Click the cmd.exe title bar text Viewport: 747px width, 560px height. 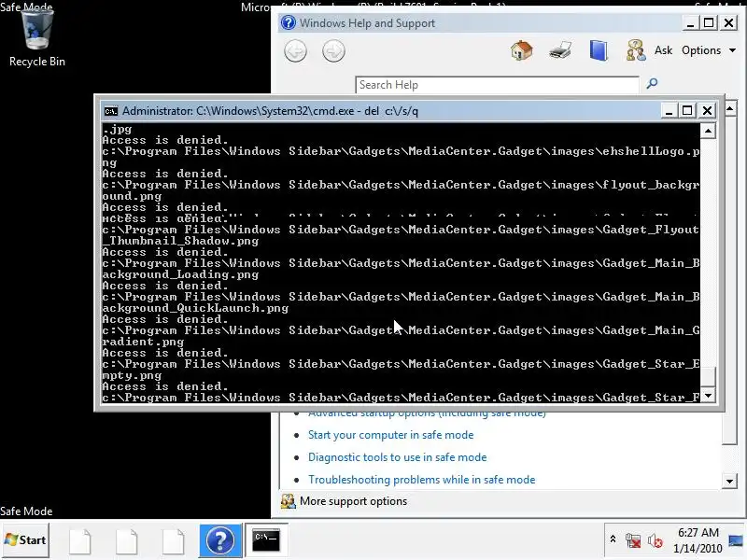click(270, 111)
